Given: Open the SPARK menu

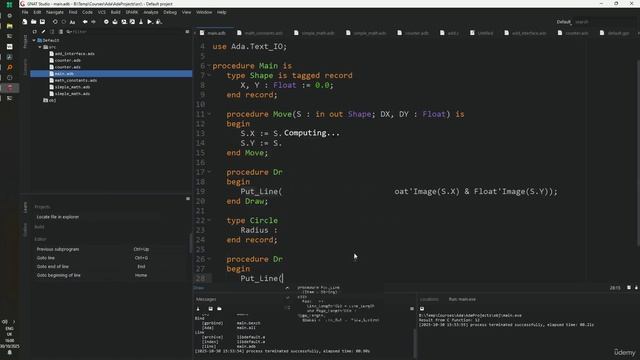Looking at the screenshot, I should 132,12.
